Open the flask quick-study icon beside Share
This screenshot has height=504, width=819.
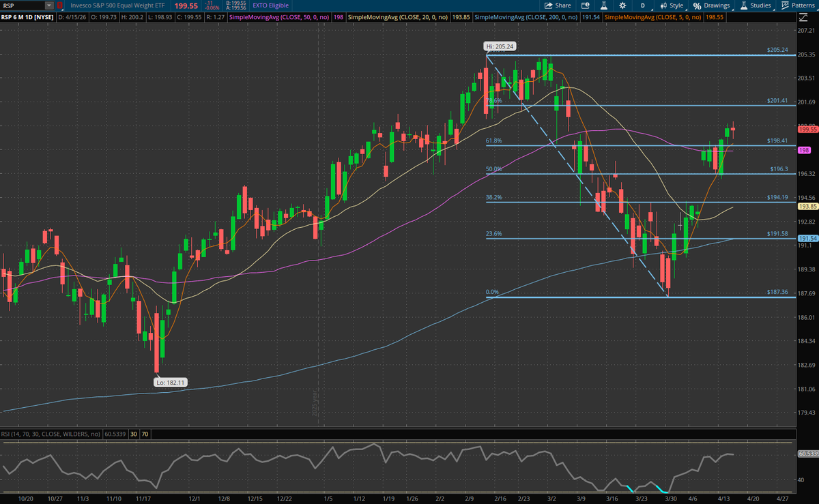[603, 5]
